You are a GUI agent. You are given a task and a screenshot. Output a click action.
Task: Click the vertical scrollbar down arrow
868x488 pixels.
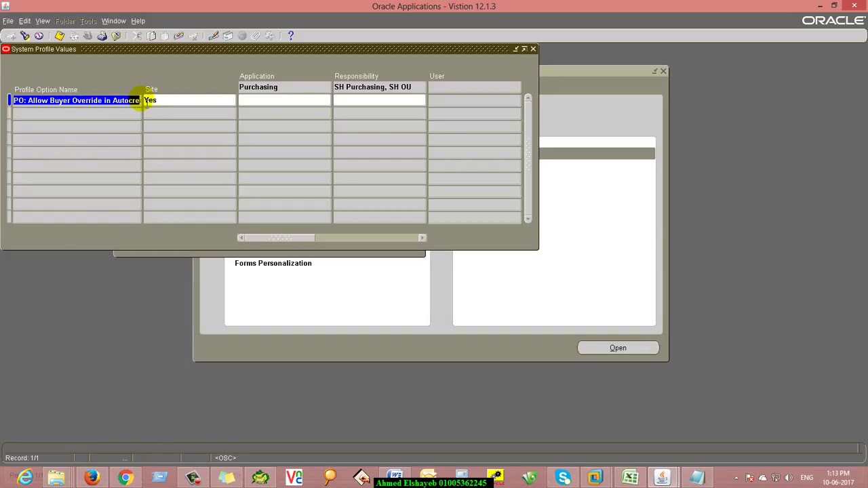point(528,219)
